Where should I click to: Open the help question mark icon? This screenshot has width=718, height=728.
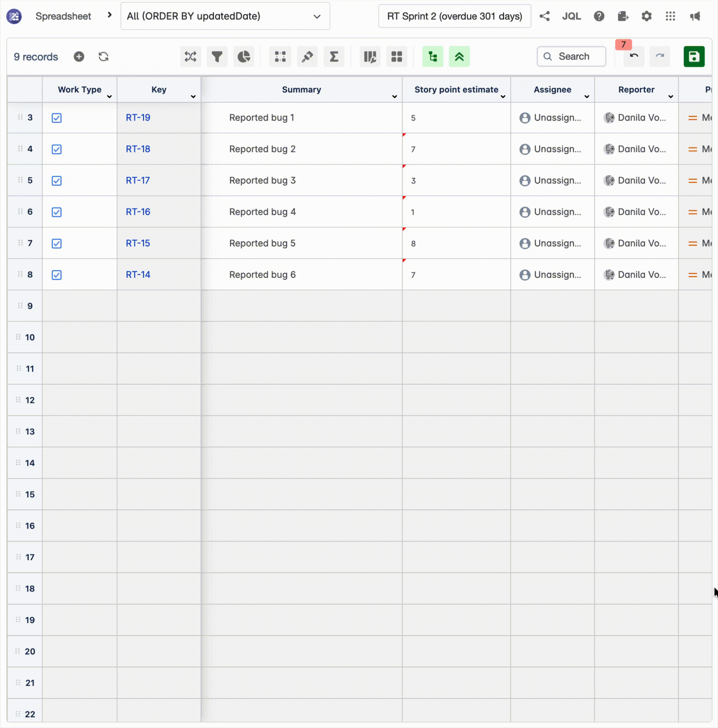599,16
